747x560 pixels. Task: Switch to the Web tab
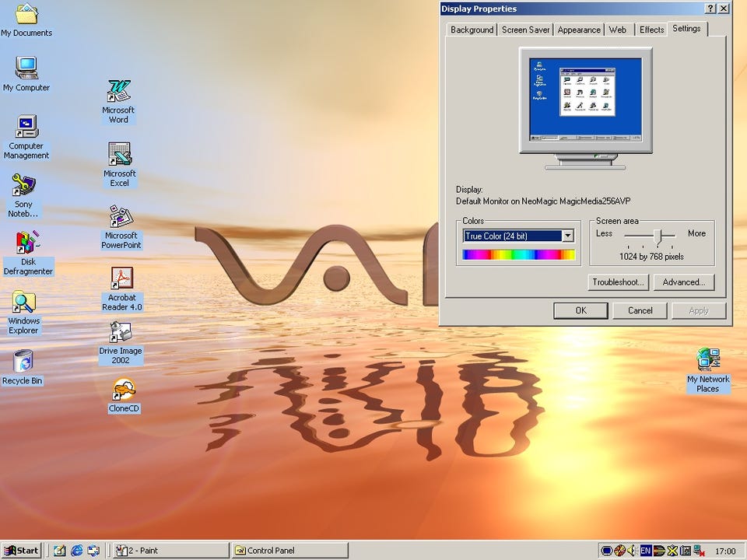617,30
